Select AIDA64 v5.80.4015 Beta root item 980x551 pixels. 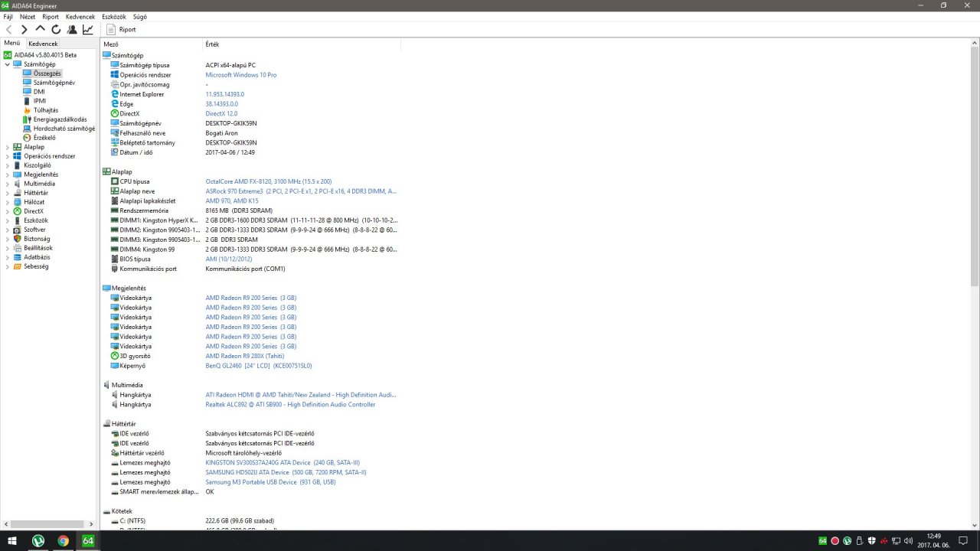[40, 55]
